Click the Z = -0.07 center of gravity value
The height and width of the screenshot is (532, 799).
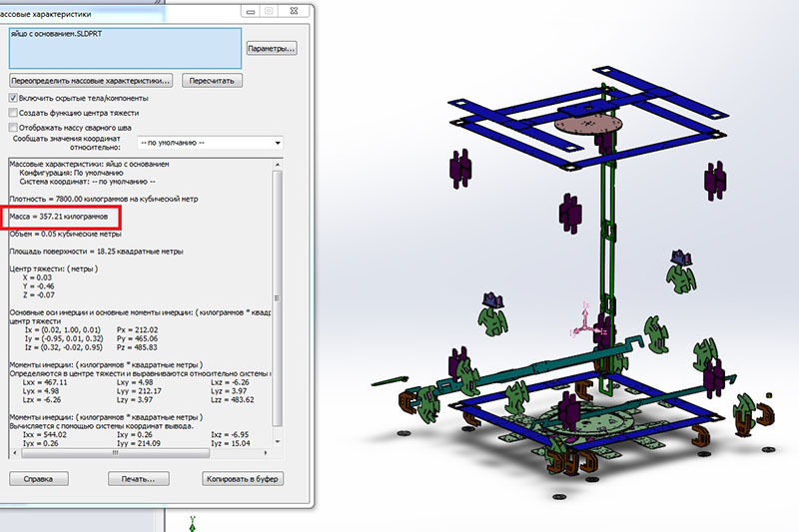click(39, 294)
